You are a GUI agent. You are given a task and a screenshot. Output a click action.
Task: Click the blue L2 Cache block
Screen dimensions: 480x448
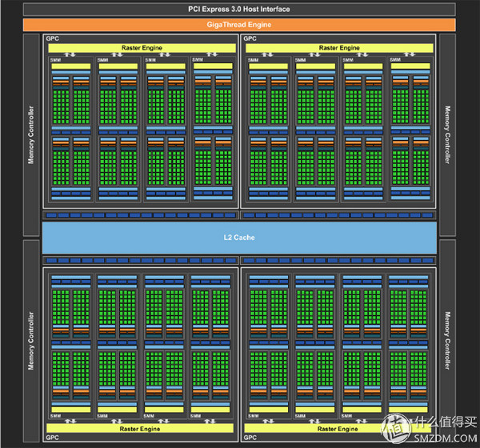click(239, 239)
